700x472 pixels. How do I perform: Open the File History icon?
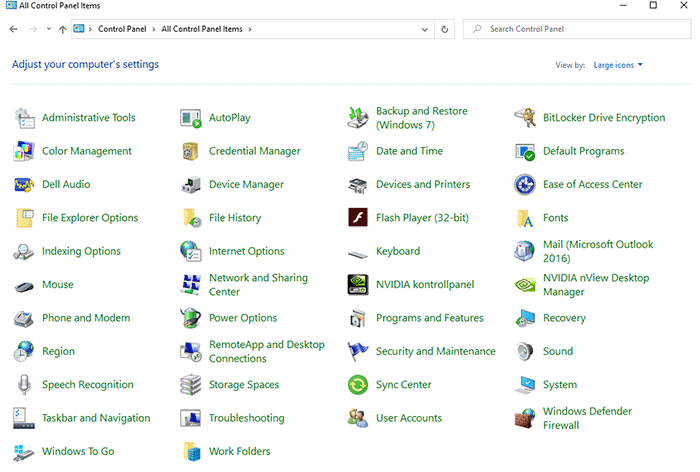point(192,218)
